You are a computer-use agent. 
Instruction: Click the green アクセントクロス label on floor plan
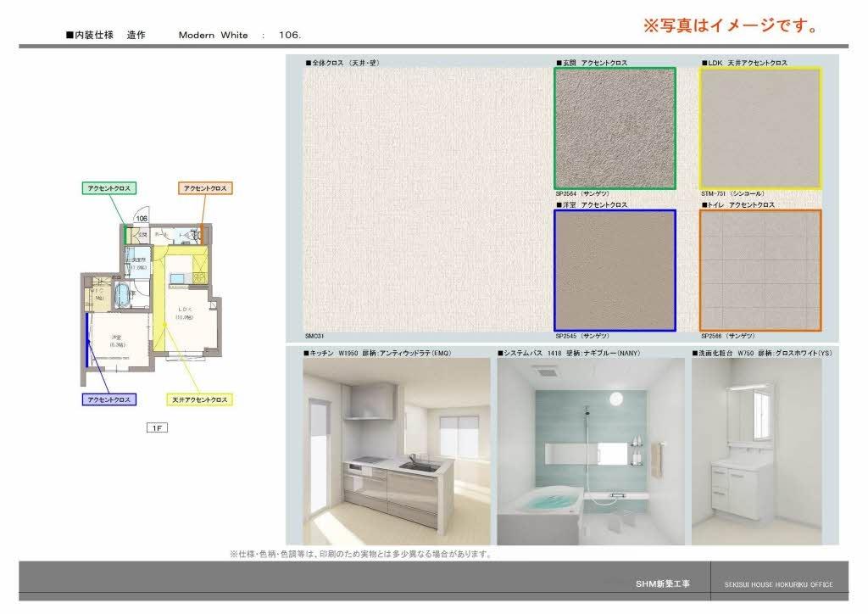(x=109, y=188)
